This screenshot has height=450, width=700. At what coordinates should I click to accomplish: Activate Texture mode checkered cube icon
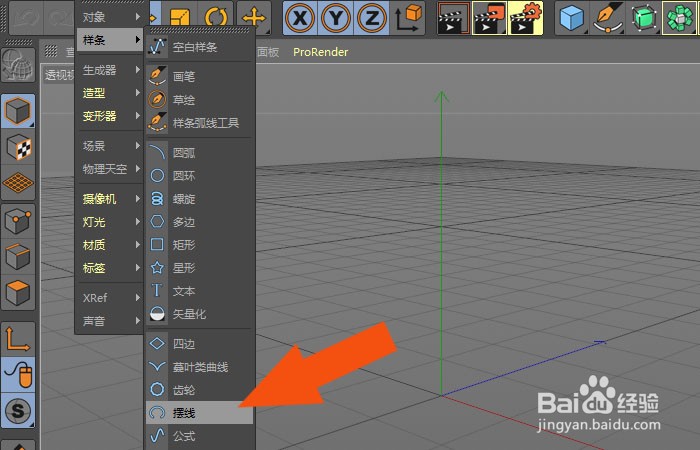[18, 147]
